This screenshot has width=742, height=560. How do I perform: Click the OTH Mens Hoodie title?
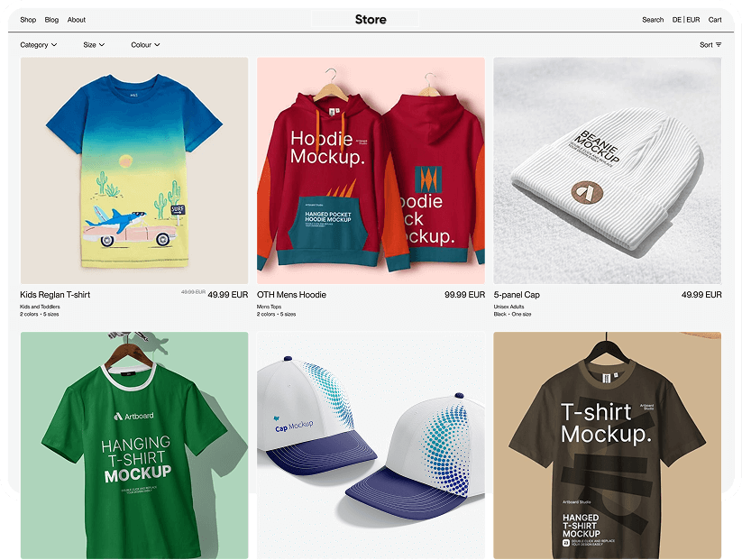291,295
